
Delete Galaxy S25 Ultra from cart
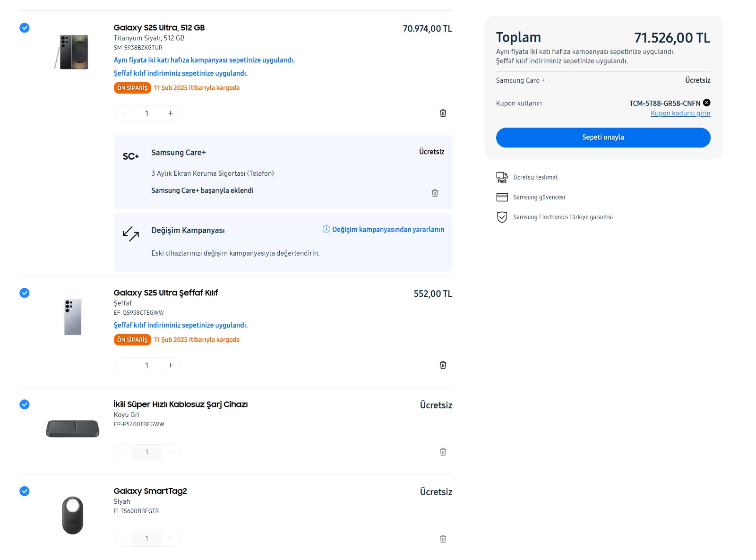click(443, 113)
